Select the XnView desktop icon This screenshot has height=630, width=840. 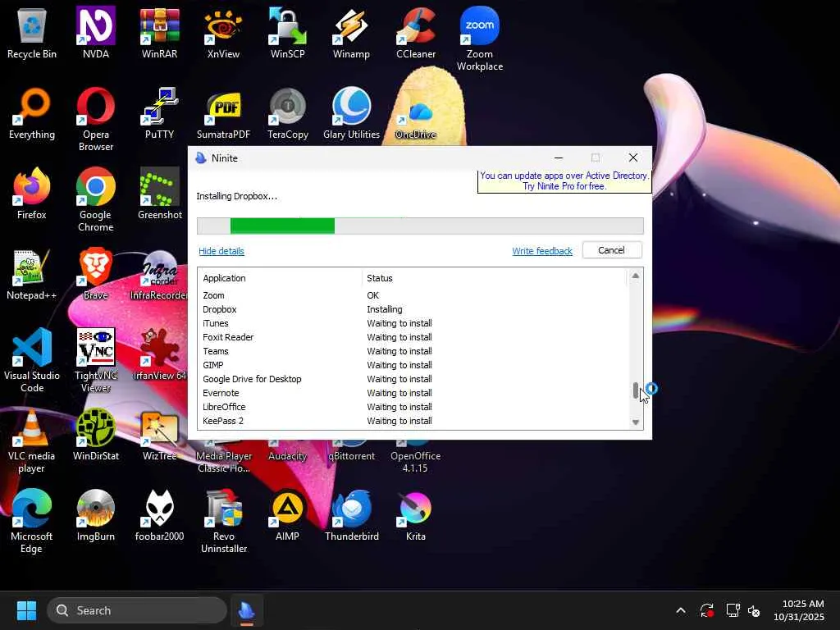pyautogui.click(x=223, y=33)
